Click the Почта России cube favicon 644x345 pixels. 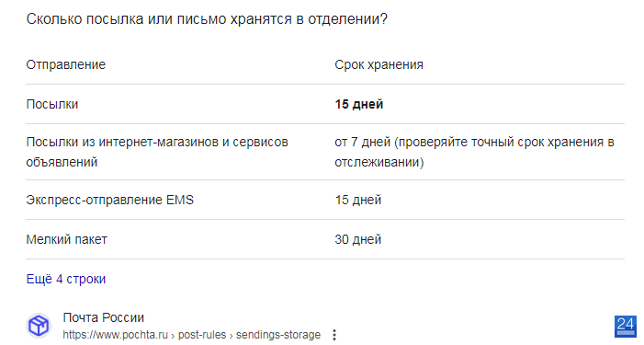click(x=39, y=326)
